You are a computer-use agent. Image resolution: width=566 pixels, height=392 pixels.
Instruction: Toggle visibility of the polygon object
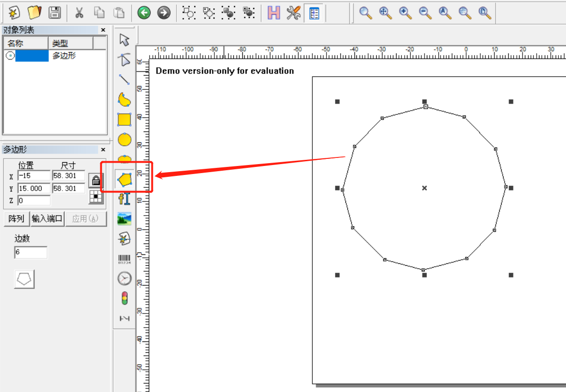10,55
